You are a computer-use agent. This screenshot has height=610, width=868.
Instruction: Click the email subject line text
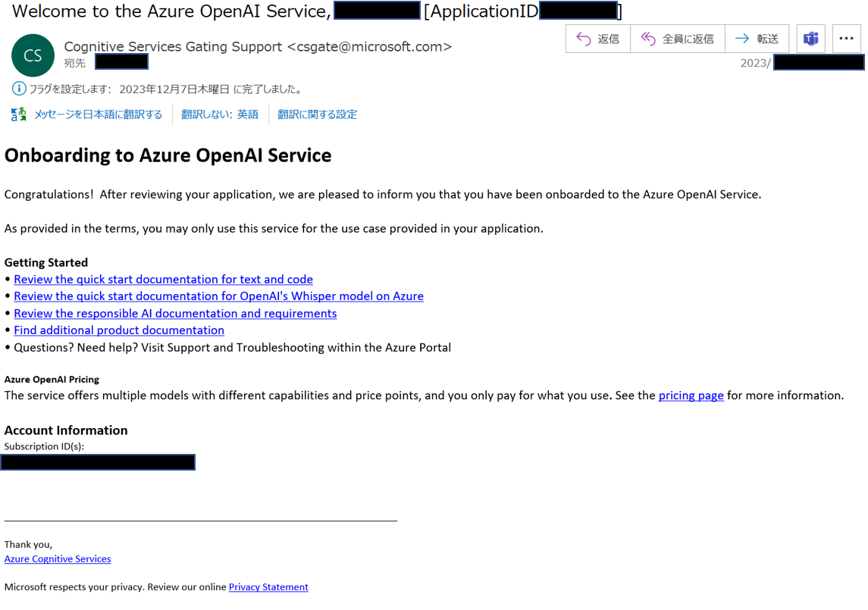[317, 11]
